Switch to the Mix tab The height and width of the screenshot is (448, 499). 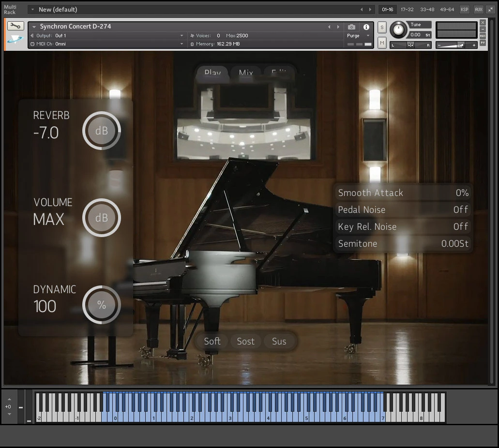pos(245,73)
